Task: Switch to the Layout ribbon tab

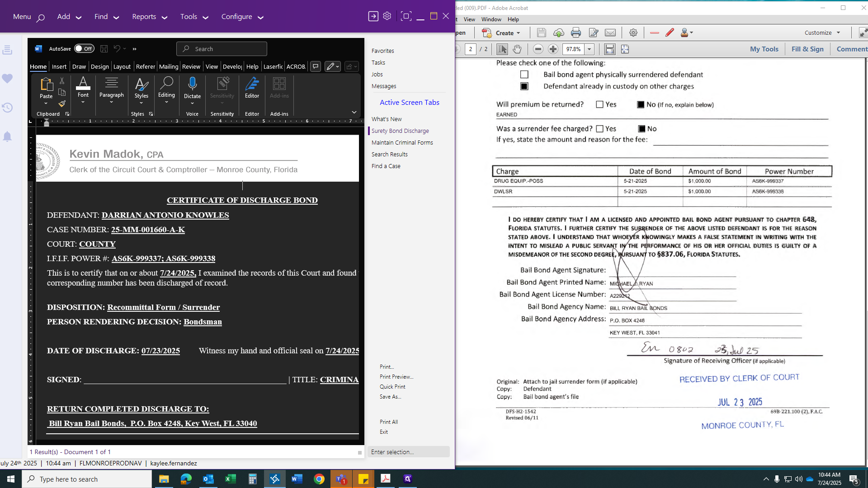Action: 122,66
